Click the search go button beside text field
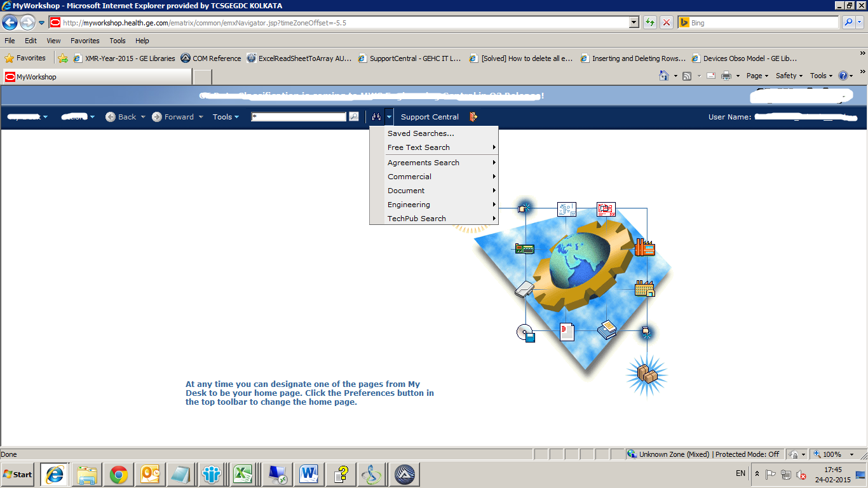The height and width of the screenshot is (488, 868). coord(354,117)
